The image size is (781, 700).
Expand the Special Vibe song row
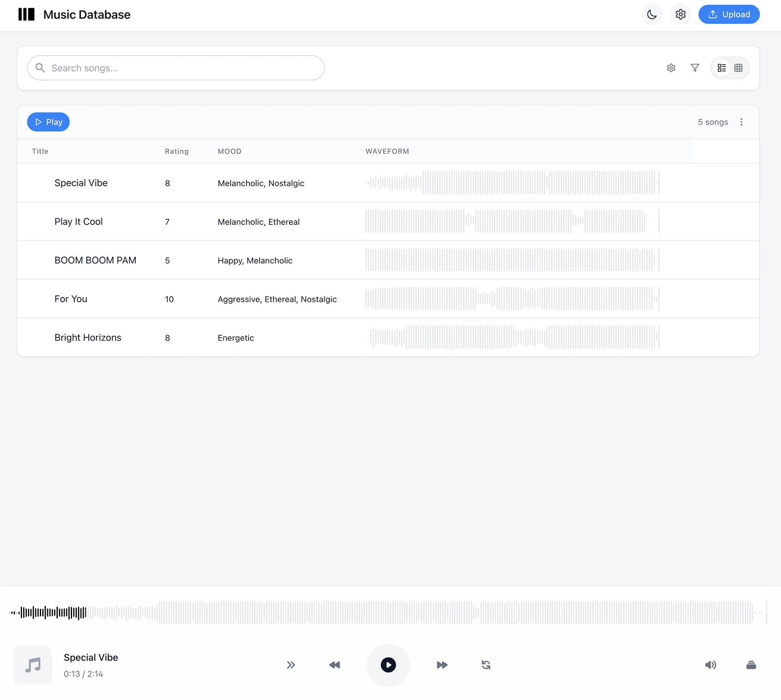pos(81,183)
